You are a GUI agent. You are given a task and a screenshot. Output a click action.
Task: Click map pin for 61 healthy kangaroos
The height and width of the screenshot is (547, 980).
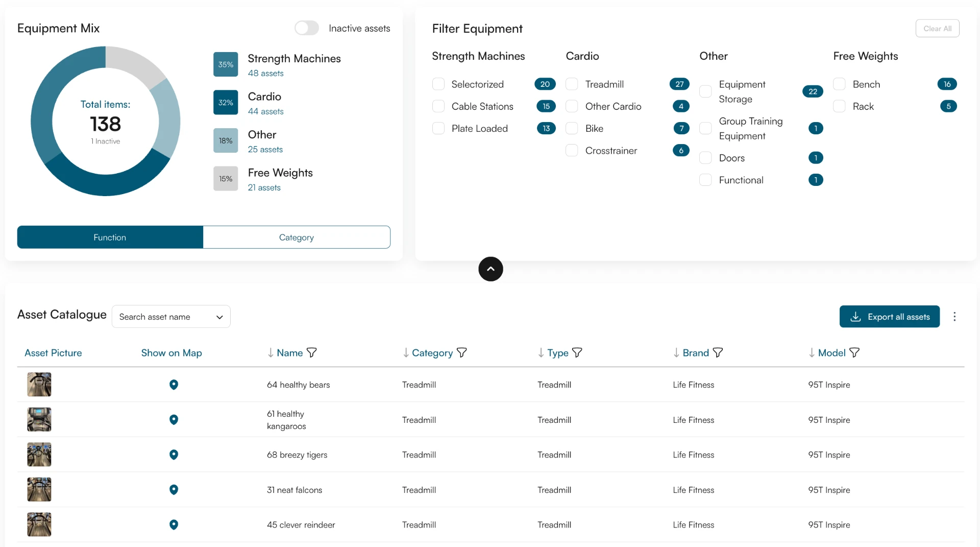click(x=174, y=419)
